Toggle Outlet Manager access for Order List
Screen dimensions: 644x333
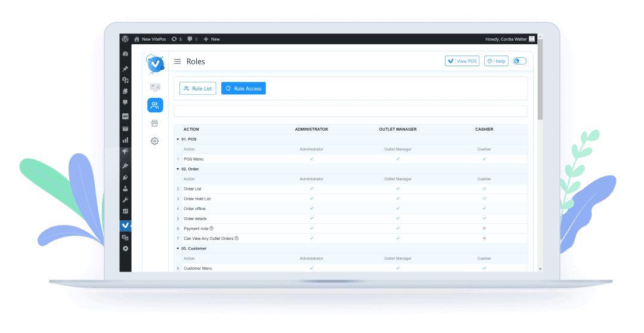pyautogui.click(x=398, y=189)
